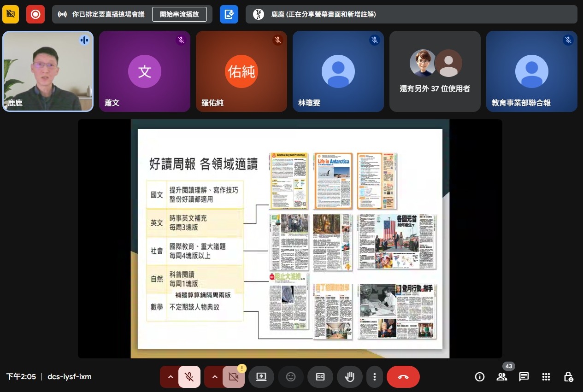583x392 pixels.
Task: Turn on your camera
Action: pos(233,377)
